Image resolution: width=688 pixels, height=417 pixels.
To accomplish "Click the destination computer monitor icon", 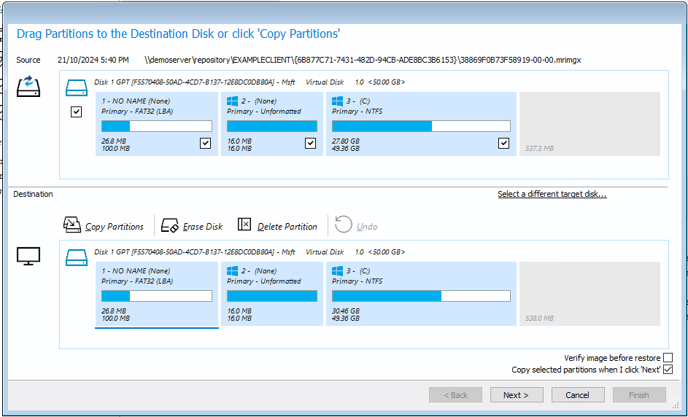I will click(x=29, y=256).
